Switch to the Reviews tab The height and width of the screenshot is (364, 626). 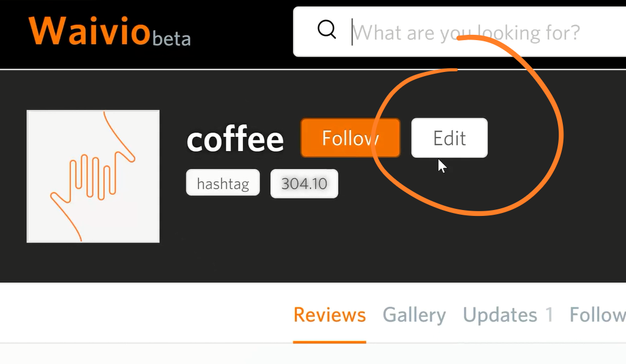pyautogui.click(x=330, y=315)
